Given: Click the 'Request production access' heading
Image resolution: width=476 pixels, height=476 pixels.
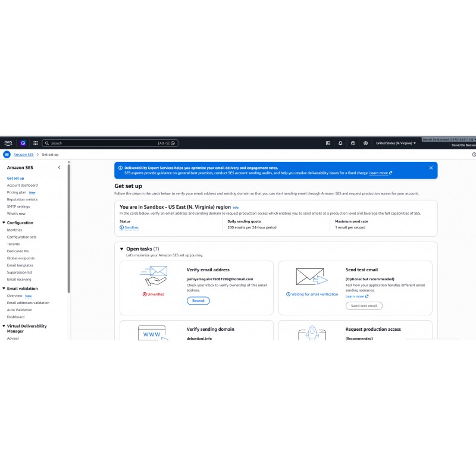Looking at the screenshot, I should (x=373, y=329).
